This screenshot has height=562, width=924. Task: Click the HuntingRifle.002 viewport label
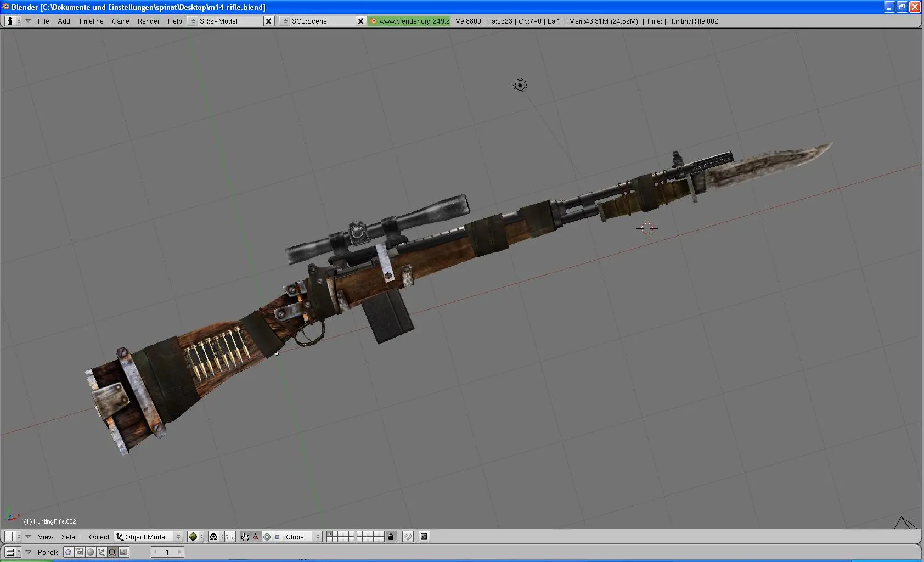tap(50, 521)
